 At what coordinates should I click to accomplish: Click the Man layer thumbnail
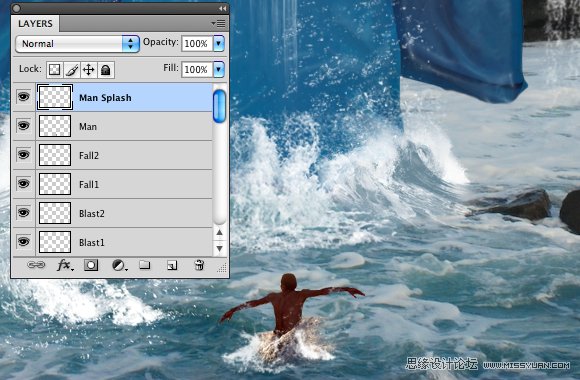[x=55, y=126]
